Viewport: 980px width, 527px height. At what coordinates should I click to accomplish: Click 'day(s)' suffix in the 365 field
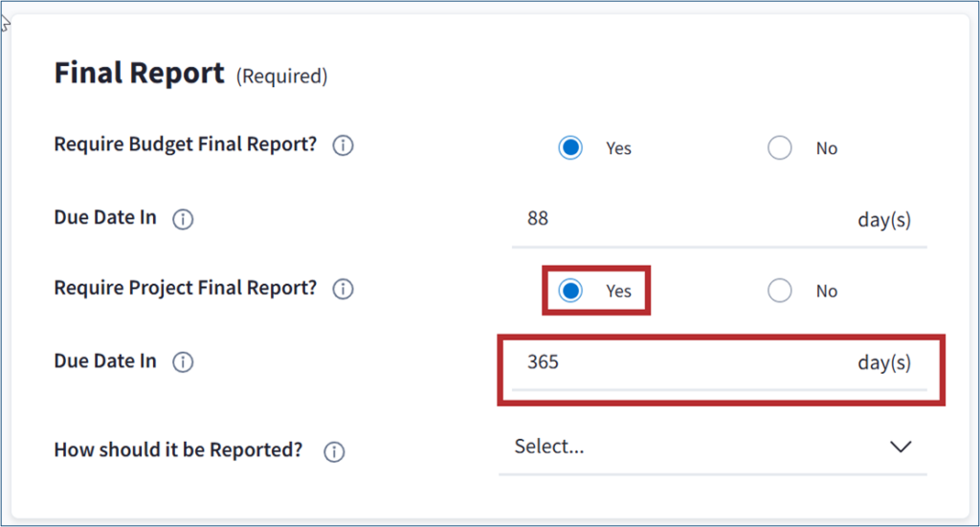pos(883,363)
